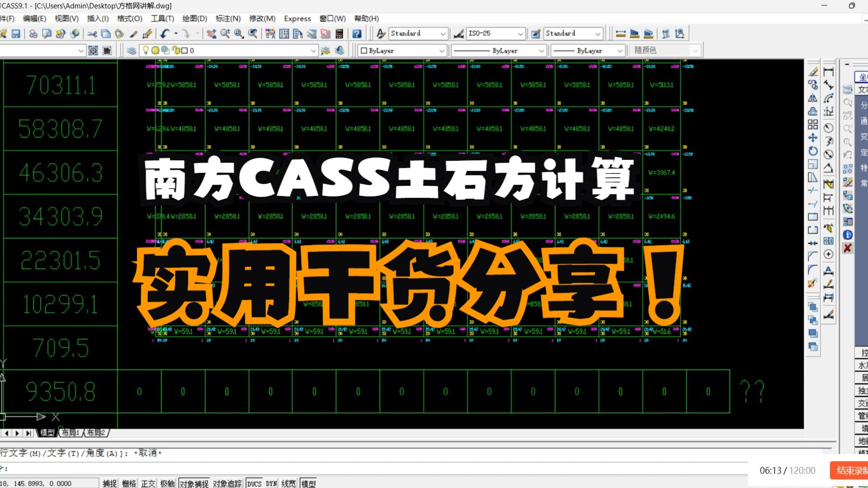Click the Save disk icon

16,34
